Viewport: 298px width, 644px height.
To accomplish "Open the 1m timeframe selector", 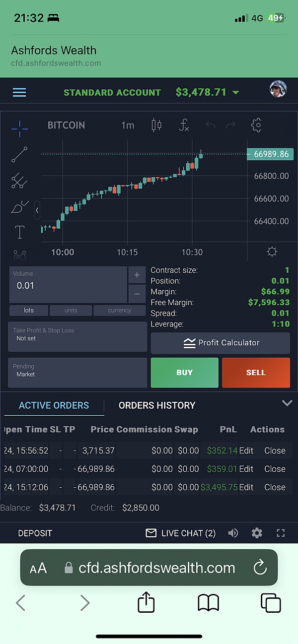I will pyautogui.click(x=128, y=125).
